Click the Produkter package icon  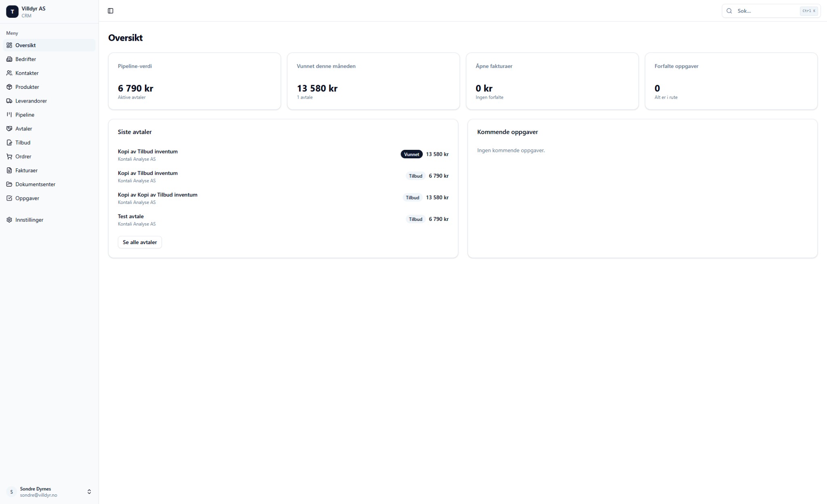tap(10, 87)
